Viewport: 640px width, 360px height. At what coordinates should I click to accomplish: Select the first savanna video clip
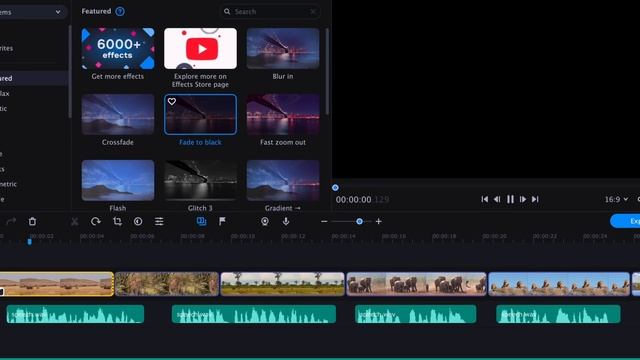click(57, 284)
